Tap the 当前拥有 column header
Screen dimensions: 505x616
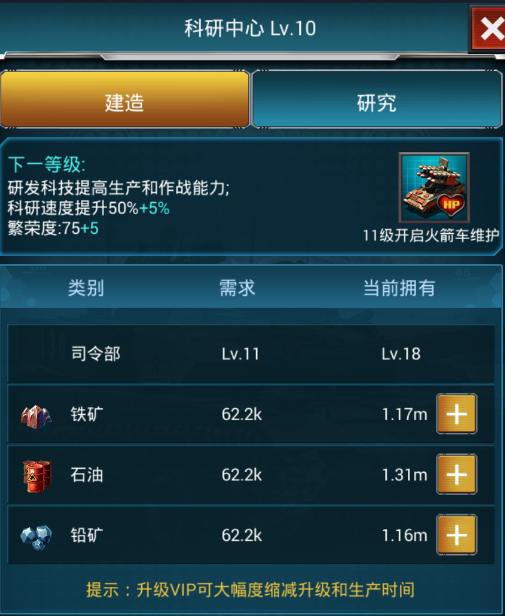pos(399,288)
